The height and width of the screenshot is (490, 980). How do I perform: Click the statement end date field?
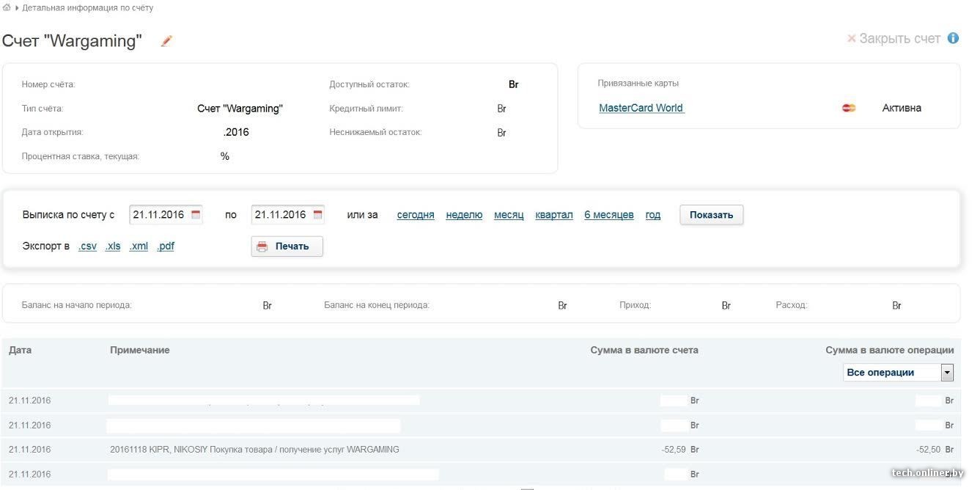[287, 215]
